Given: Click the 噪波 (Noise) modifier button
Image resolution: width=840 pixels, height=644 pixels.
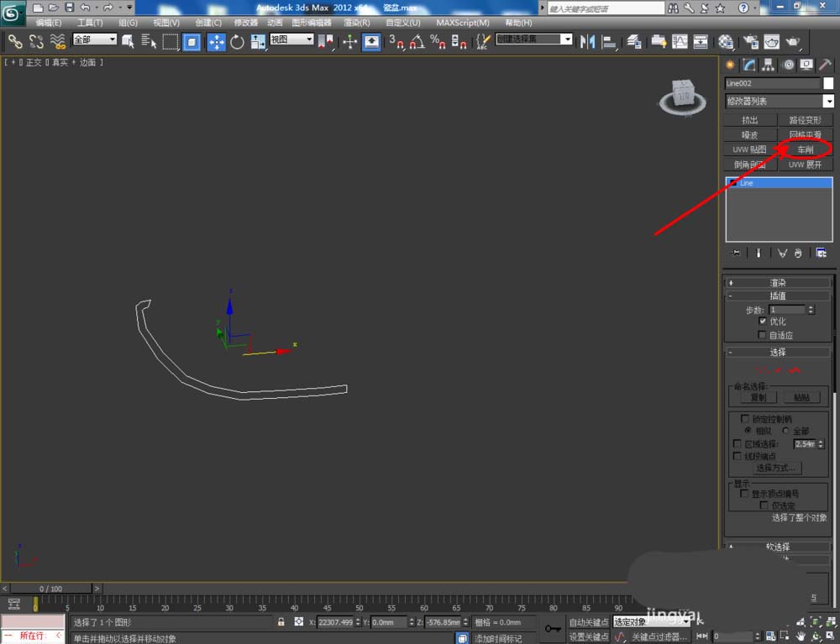Looking at the screenshot, I should coord(750,135).
